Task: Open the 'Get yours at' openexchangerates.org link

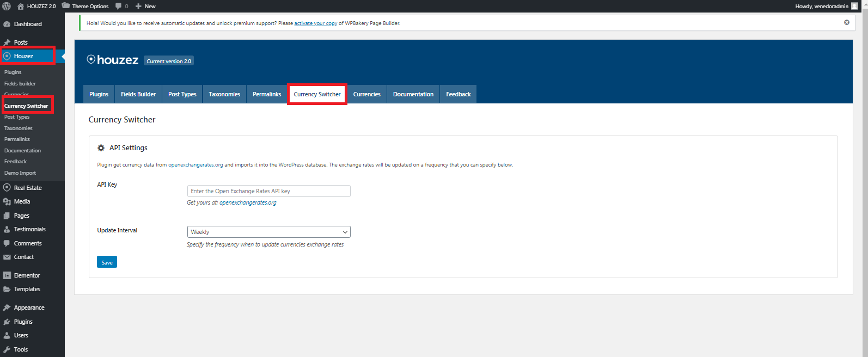Action: (248, 202)
